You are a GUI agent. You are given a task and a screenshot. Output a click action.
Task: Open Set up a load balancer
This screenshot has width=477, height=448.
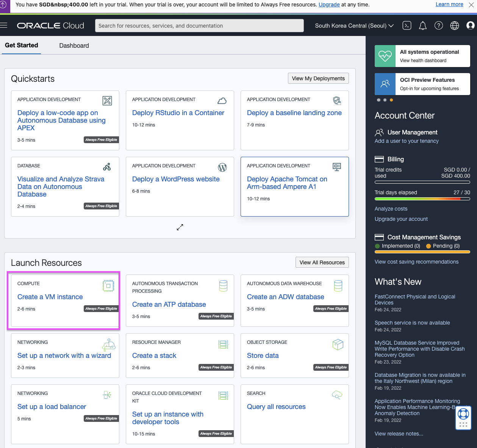point(52,407)
